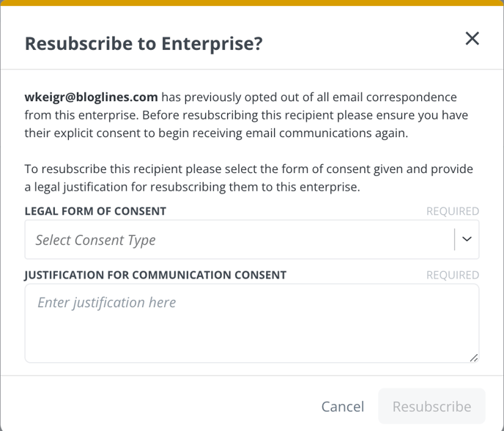Click the Select Consent Type placeholder text
This screenshot has height=431, width=504.
(x=95, y=240)
